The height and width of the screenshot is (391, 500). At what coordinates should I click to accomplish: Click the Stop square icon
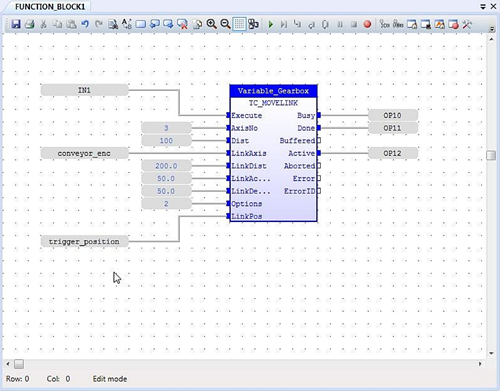click(354, 24)
